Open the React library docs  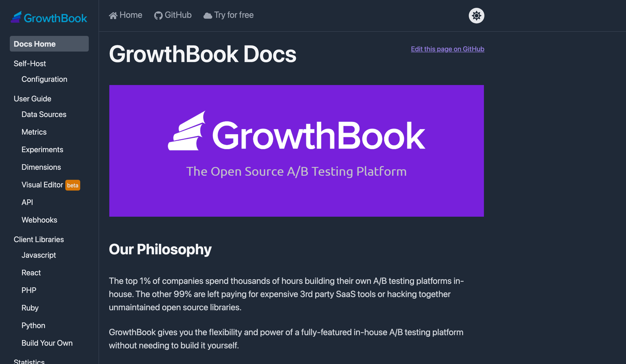[x=31, y=273]
